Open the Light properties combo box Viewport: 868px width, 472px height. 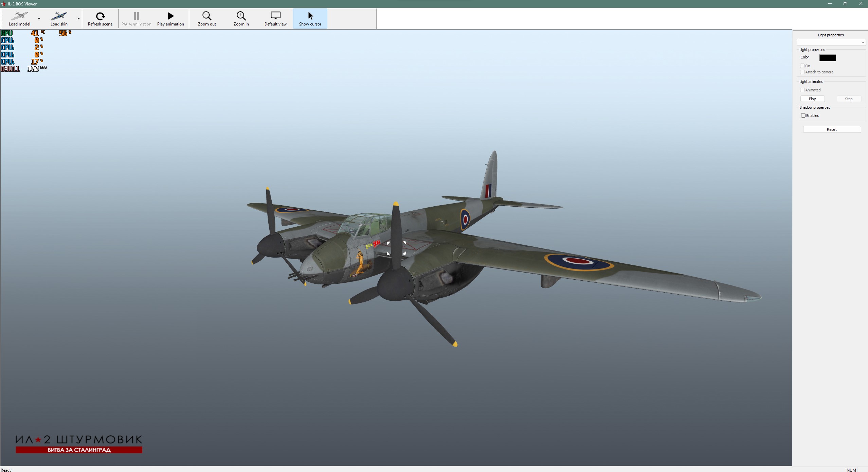pos(831,42)
